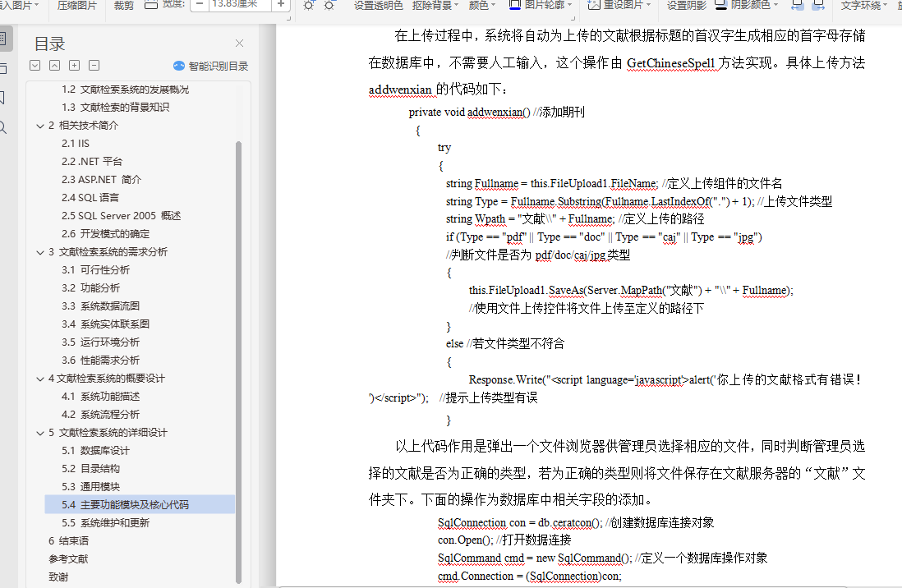Viewport: 902px width, 588px height.
Task: Jump to section 3.1 可行性分析
Action: tap(95, 270)
